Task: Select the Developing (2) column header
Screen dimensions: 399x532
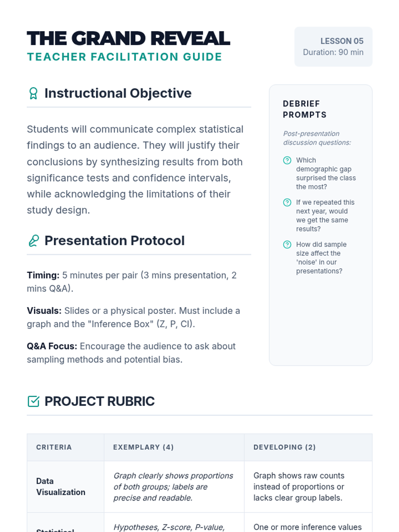Action: click(284, 447)
